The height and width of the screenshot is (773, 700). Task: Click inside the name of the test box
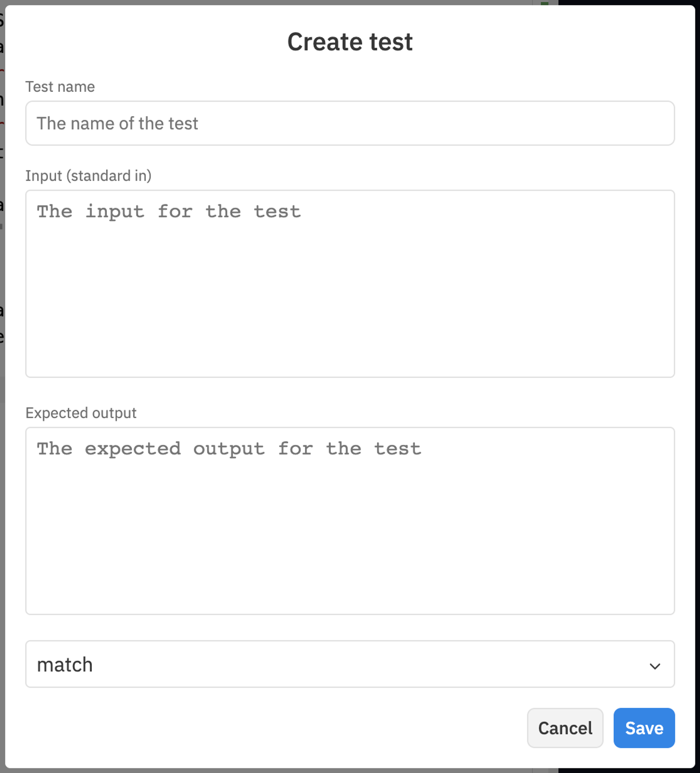coord(349,123)
